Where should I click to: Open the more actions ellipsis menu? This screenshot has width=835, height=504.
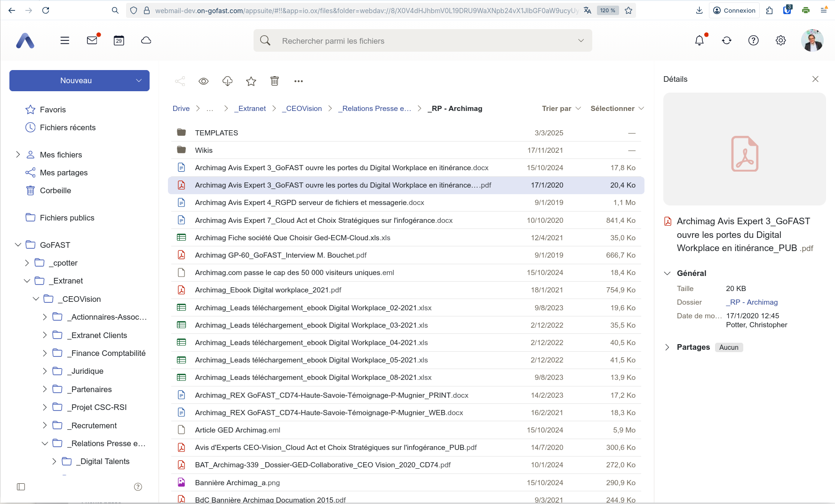pyautogui.click(x=299, y=81)
